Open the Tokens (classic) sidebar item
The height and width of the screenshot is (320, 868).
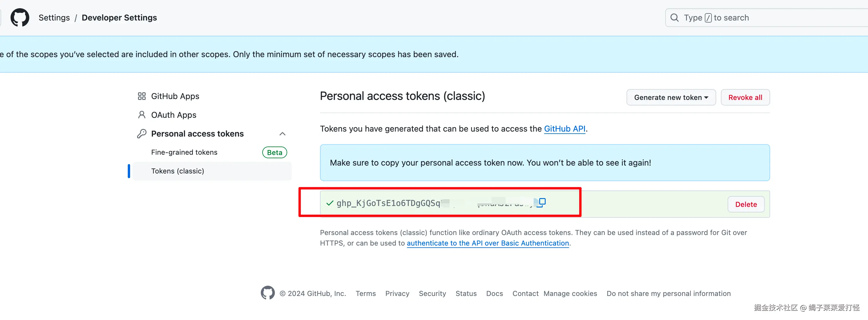[x=178, y=171]
